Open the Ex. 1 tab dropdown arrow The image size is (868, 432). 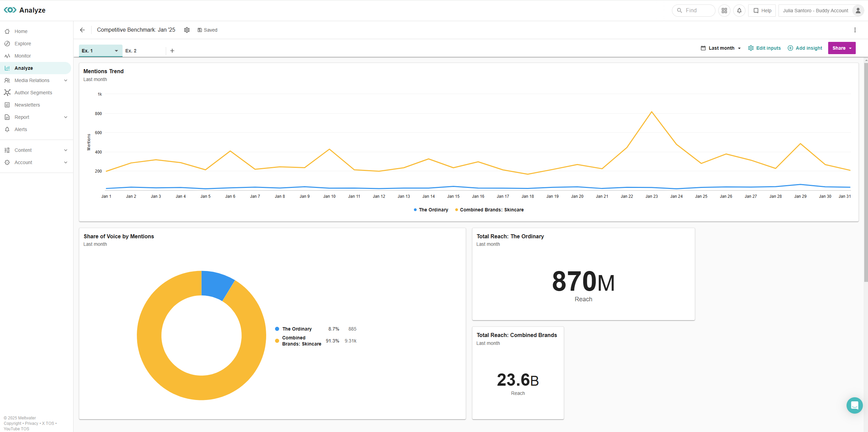pyautogui.click(x=116, y=51)
